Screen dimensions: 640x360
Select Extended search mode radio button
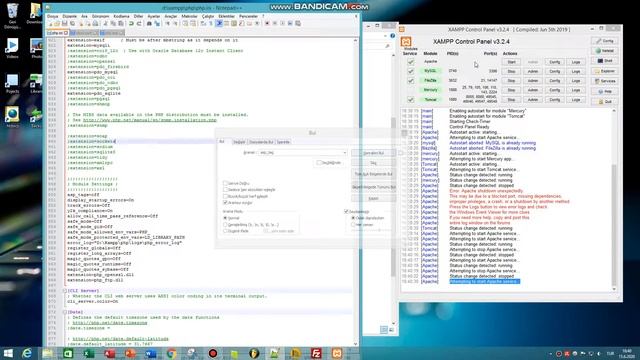point(225,224)
